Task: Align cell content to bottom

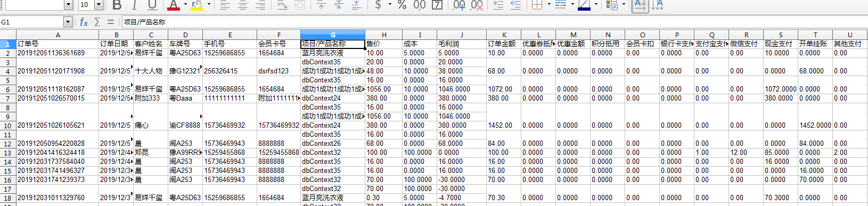Action: (356, 5)
